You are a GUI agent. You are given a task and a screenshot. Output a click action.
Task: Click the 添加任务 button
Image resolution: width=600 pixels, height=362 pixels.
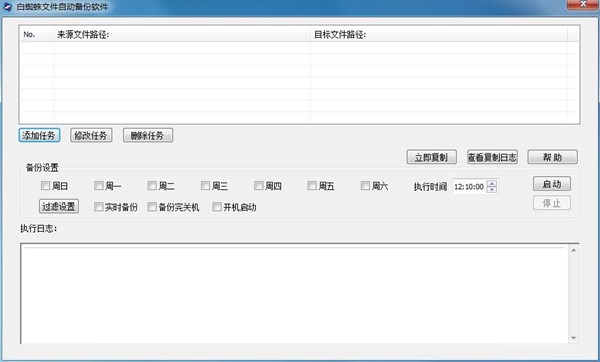(39, 135)
